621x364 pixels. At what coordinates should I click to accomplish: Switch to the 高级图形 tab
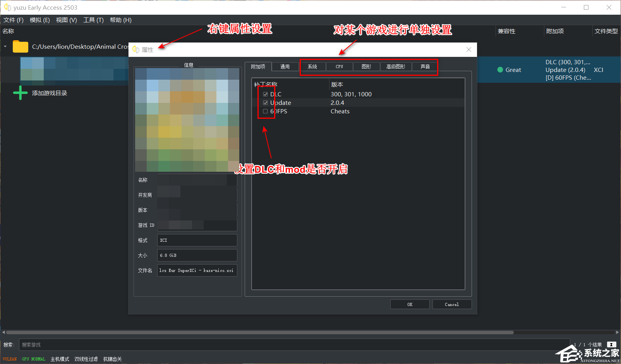[x=396, y=67]
